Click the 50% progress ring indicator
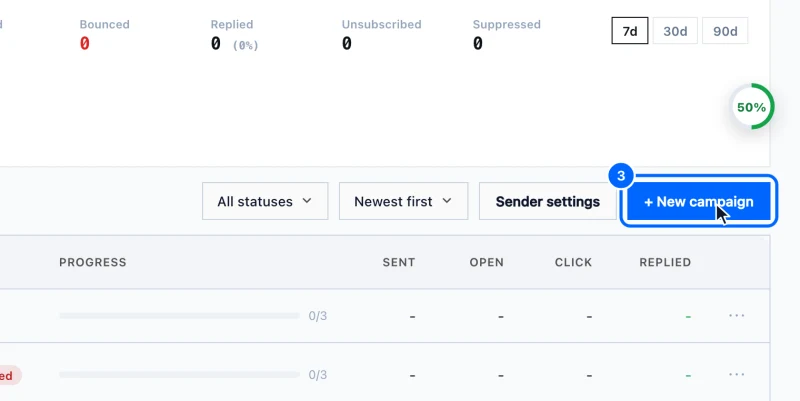The height and width of the screenshot is (401, 800). click(x=752, y=107)
